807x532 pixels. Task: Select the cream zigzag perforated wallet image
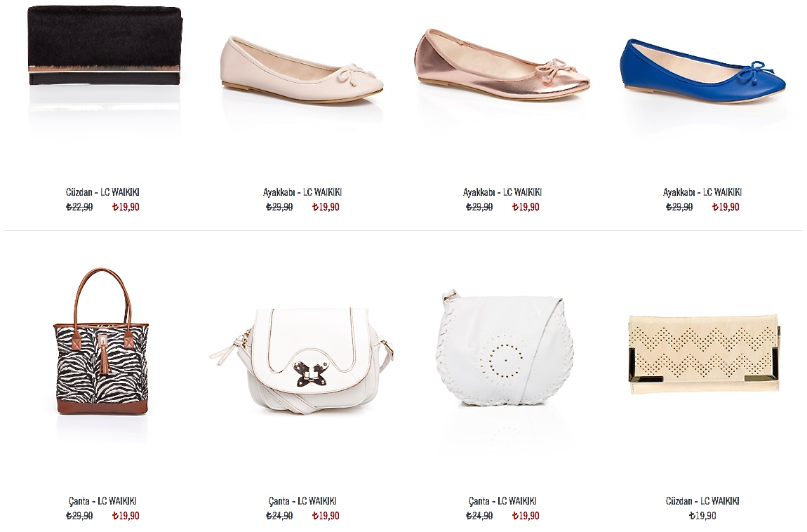click(x=705, y=355)
